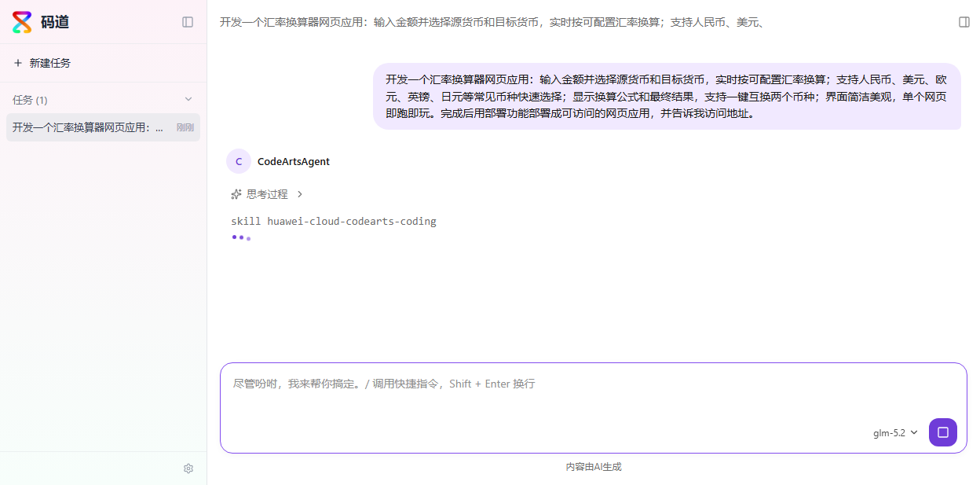980x485 pixels.
Task: Collapse the left sidebar panel
Action: [188, 22]
